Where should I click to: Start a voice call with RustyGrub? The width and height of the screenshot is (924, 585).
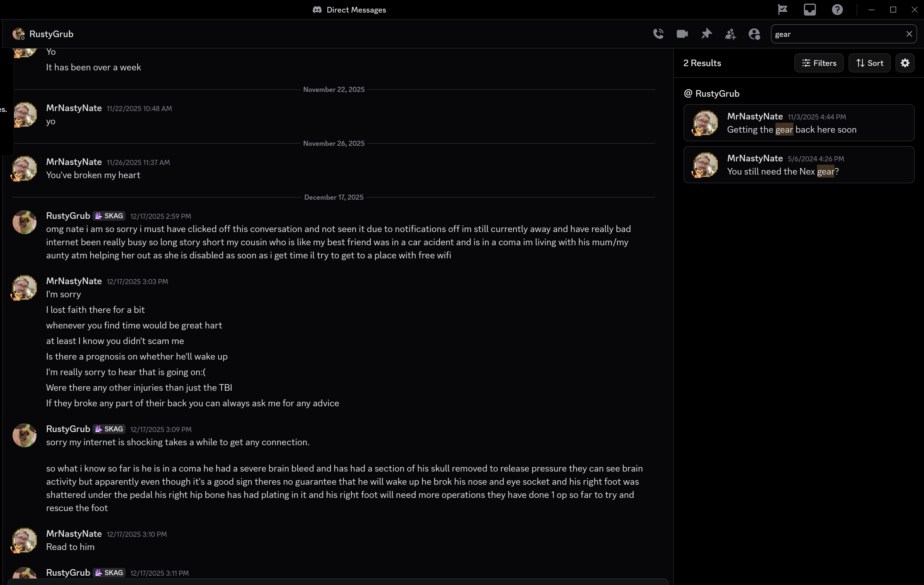[x=658, y=34]
